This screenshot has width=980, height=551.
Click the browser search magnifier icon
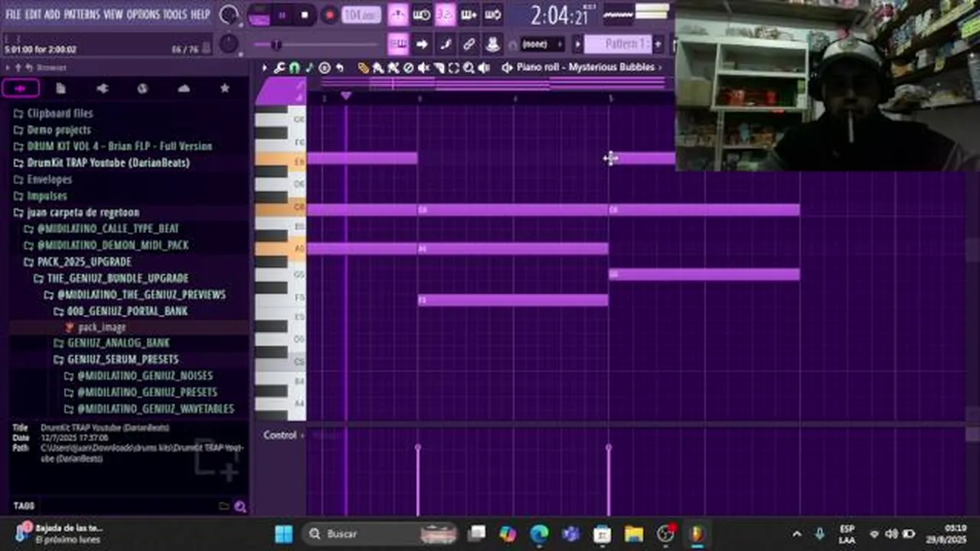(x=240, y=506)
